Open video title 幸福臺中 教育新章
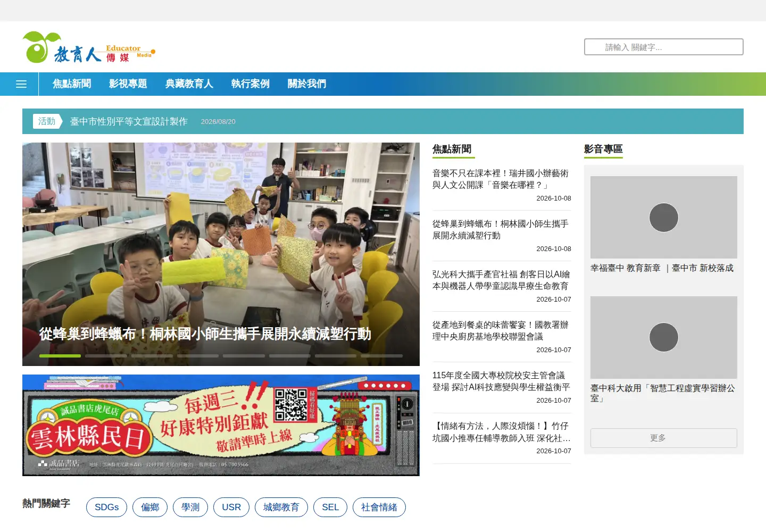This screenshot has height=532, width=766. 662,268
